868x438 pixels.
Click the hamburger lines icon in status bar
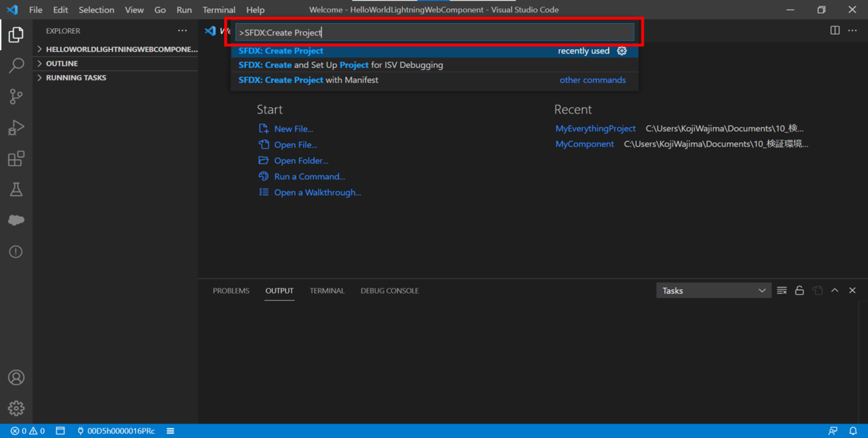pos(171,431)
